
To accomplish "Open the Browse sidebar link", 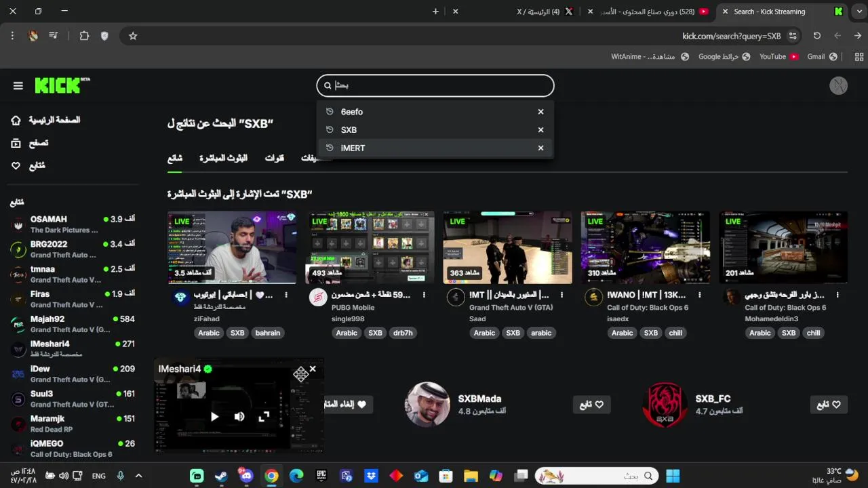I will pyautogui.click(x=30, y=143).
